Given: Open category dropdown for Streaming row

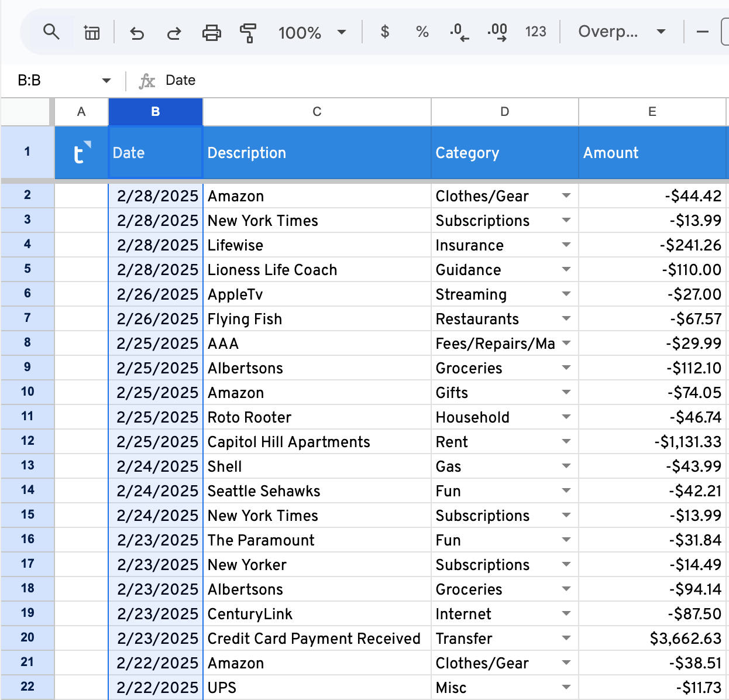Looking at the screenshot, I should pos(566,294).
